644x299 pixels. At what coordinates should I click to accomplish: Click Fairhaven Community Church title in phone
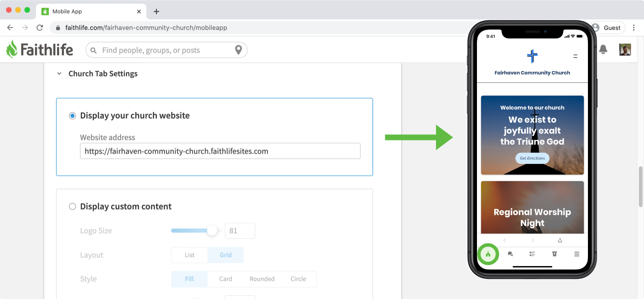[532, 73]
